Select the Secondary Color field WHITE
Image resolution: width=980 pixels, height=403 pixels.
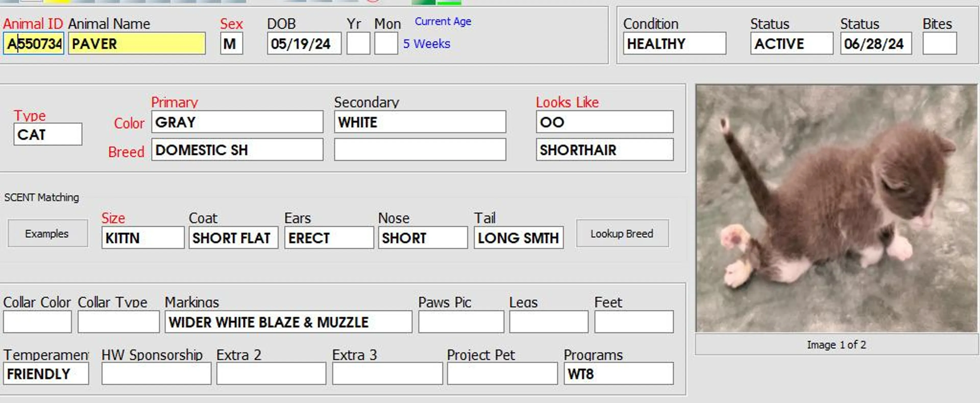click(420, 122)
